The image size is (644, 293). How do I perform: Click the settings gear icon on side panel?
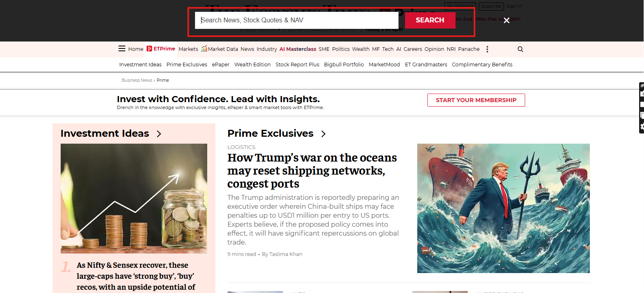coord(642,127)
